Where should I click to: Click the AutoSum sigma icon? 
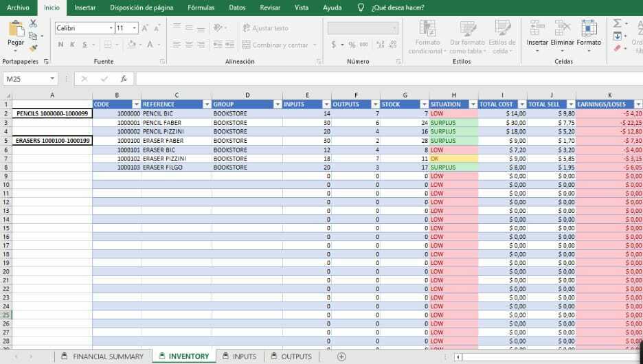click(x=617, y=23)
